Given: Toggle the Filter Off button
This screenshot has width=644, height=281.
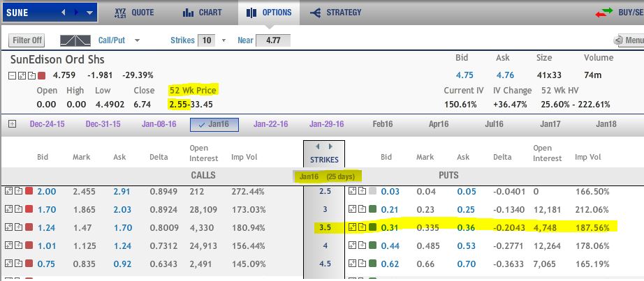Looking at the screenshot, I should click(27, 40).
